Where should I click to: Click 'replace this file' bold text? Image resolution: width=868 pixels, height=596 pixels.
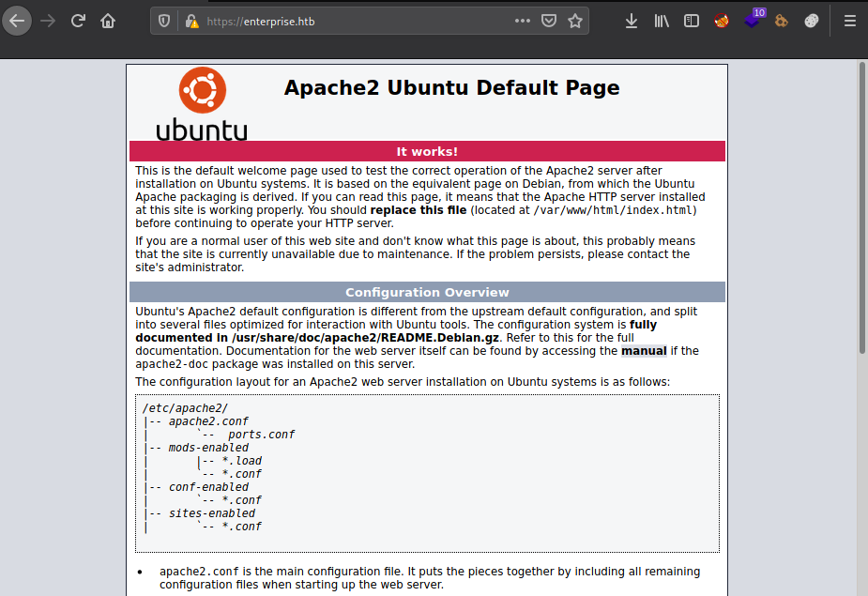point(418,210)
